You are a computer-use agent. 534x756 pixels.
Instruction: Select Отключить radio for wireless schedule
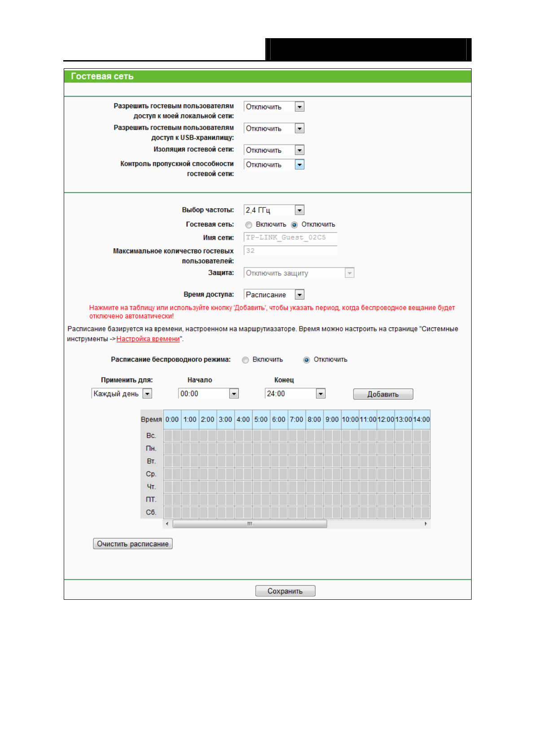306,360
